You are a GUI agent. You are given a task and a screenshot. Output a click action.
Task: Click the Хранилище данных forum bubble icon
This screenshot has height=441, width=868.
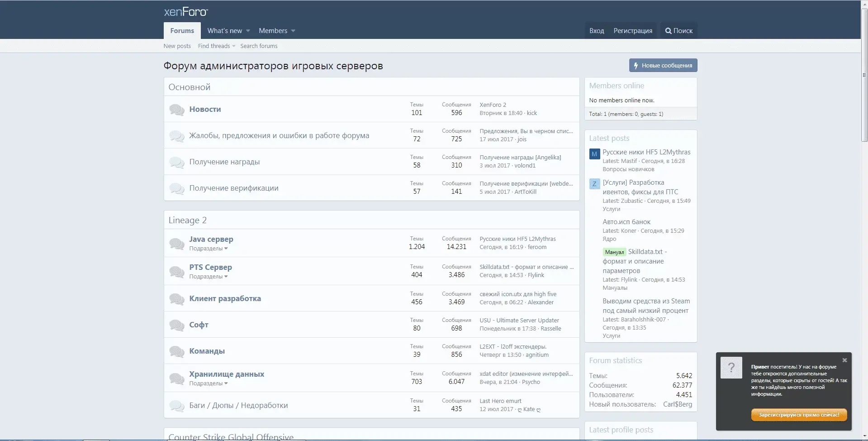(176, 379)
